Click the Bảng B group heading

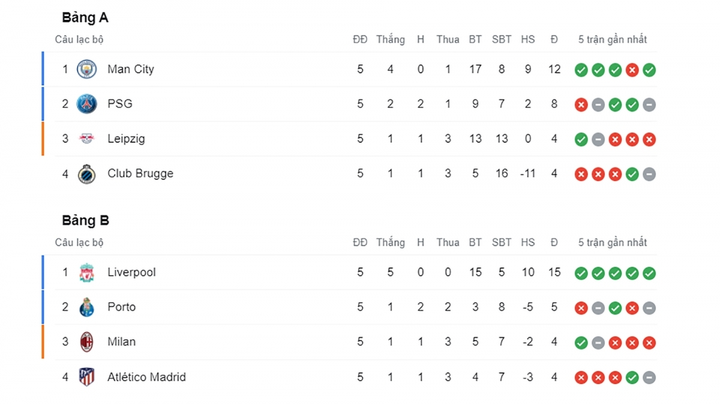pyautogui.click(x=85, y=220)
